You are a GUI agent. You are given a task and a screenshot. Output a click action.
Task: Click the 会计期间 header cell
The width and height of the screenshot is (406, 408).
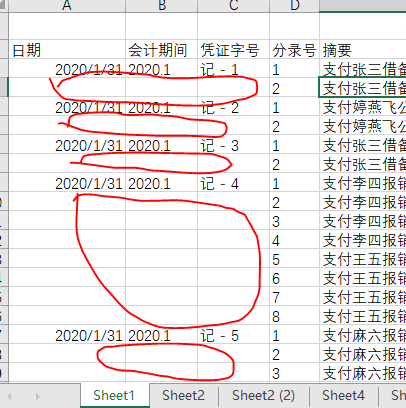point(162,50)
